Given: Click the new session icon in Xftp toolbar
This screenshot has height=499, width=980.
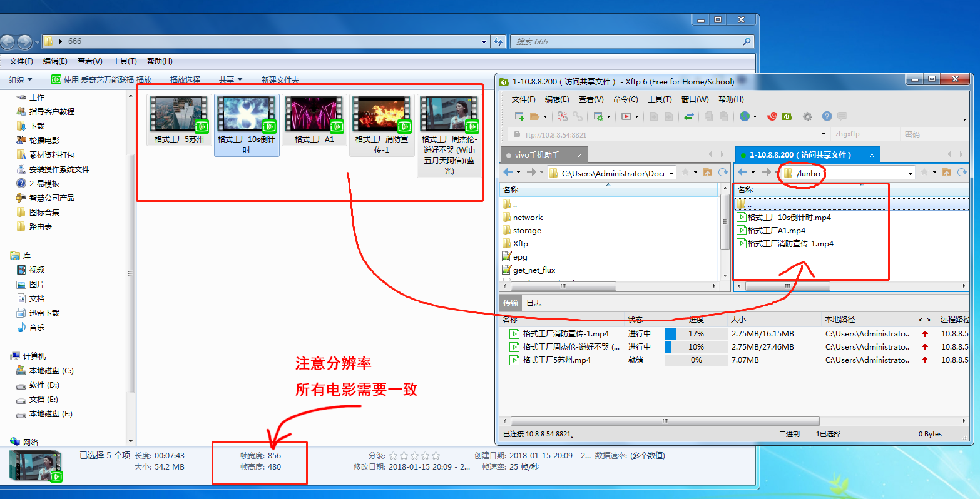Looking at the screenshot, I should [519, 116].
